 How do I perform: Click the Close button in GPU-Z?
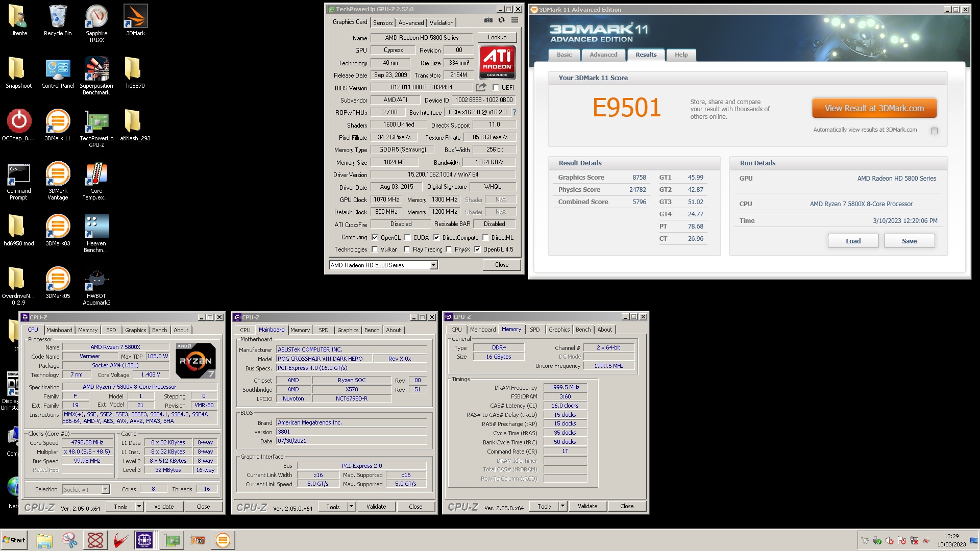[502, 265]
